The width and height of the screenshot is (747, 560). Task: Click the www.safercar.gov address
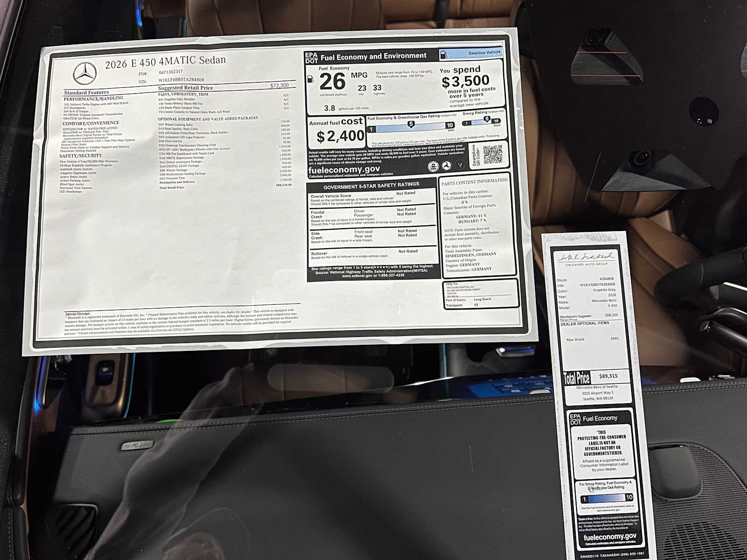coord(357,276)
